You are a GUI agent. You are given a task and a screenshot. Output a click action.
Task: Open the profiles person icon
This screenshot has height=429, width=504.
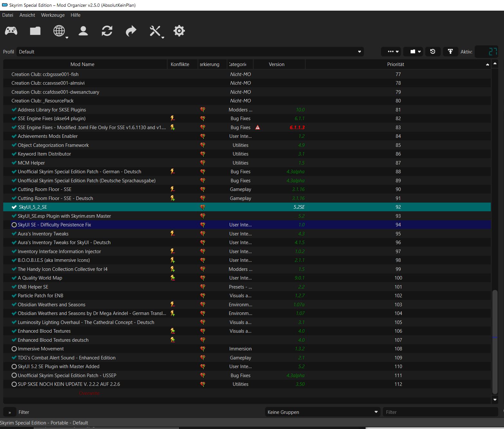(x=83, y=31)
